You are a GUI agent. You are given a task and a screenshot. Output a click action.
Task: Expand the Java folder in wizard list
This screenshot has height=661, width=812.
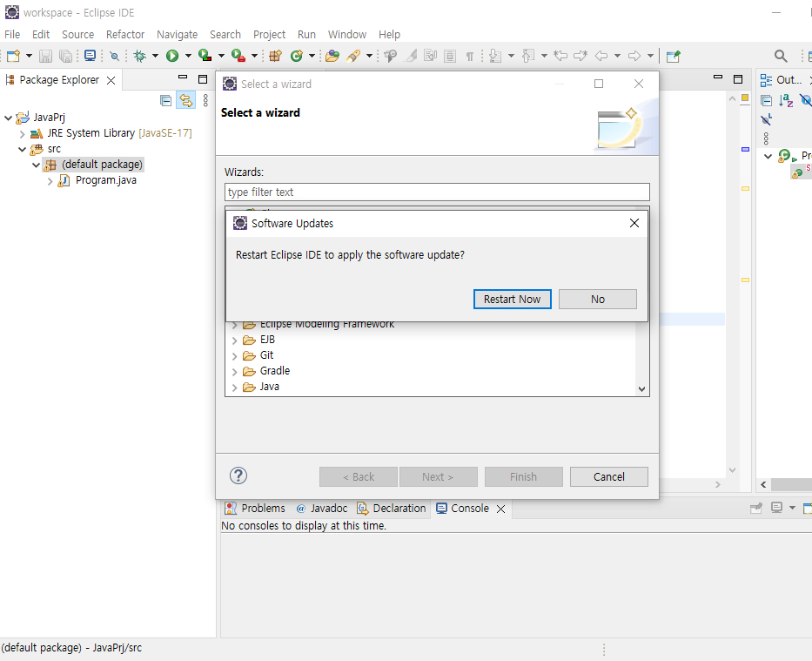point(235,388)
